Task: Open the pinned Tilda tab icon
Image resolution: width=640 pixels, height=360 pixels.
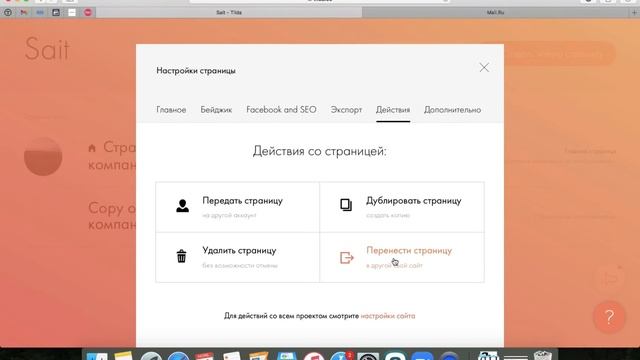Action: pyautogui.click(x=8, y=13)
